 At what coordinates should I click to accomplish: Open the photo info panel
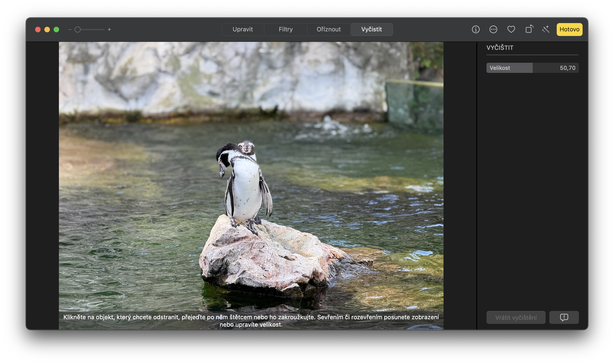click(x=475, y=29)
